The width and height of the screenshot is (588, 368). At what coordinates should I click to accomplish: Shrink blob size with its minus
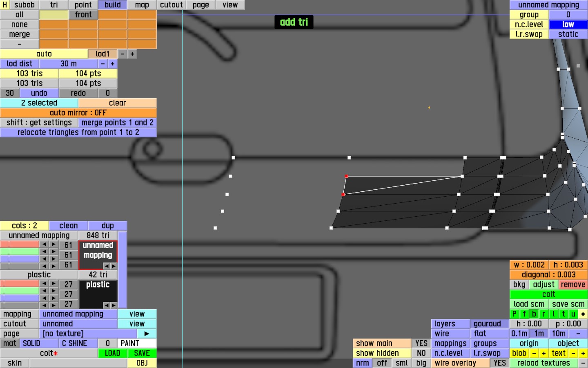coord(534,353)
